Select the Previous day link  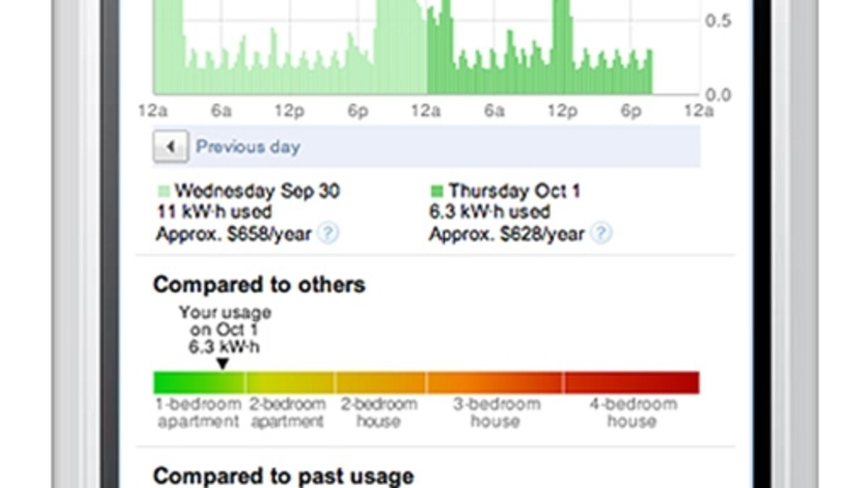pyautogui.click(x=248, y=146)
